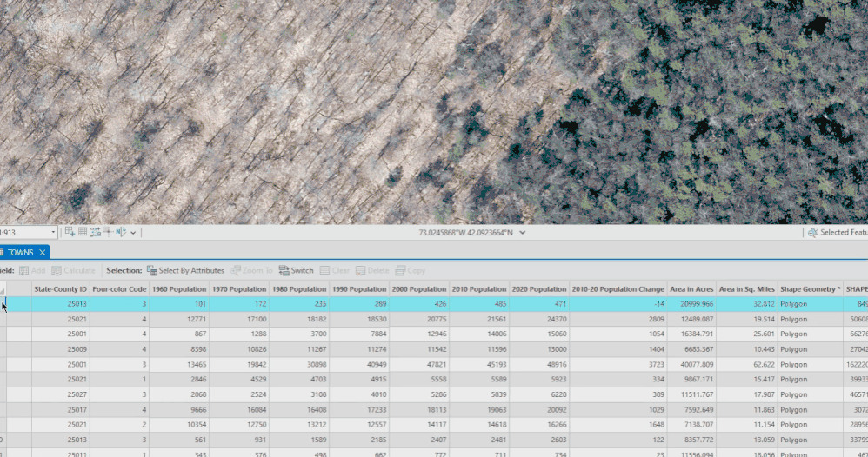Click the 2010 Population column header
This screenshot has width=868, height=457.
coord(479,289)
